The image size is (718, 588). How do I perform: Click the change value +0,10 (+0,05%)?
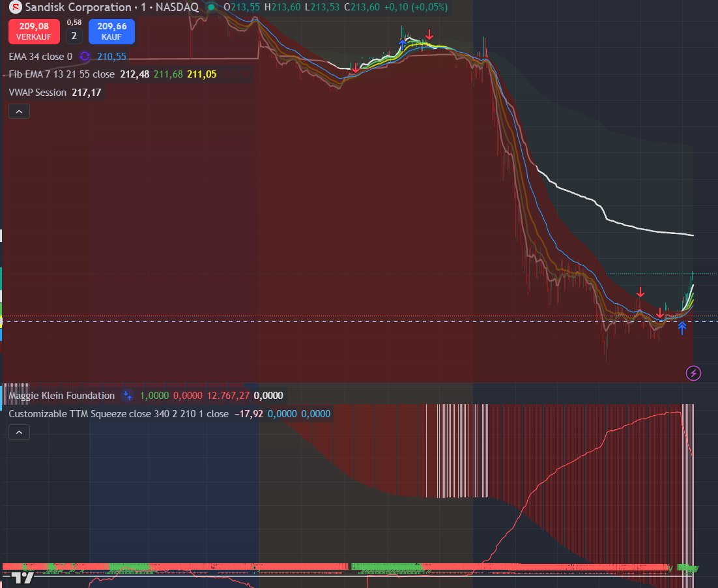click(x=416, y=7)
